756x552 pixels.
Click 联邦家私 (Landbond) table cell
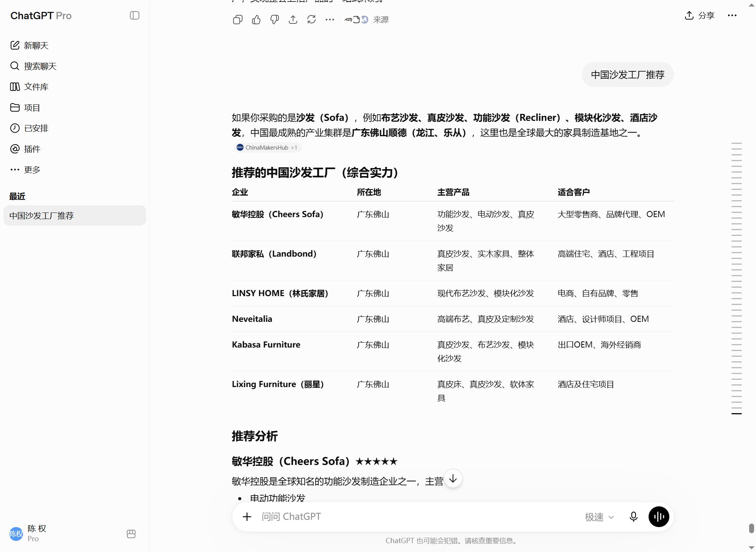click(x=274, y=254)
